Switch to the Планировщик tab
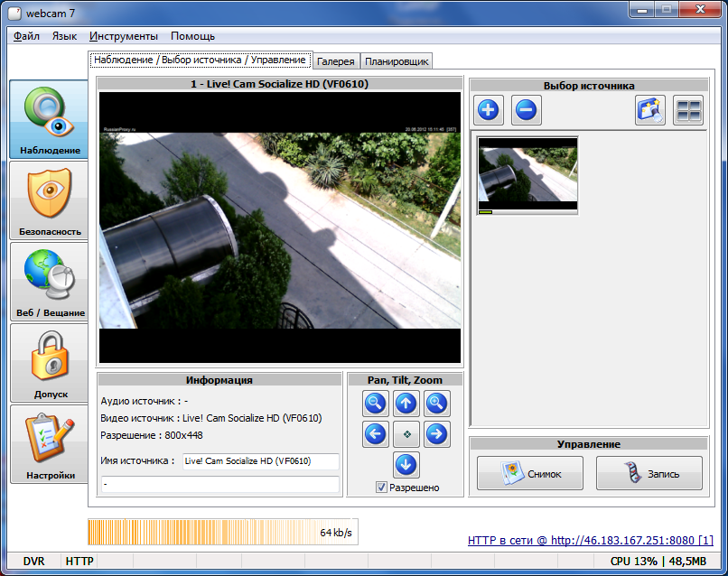 tap(397, 61)
